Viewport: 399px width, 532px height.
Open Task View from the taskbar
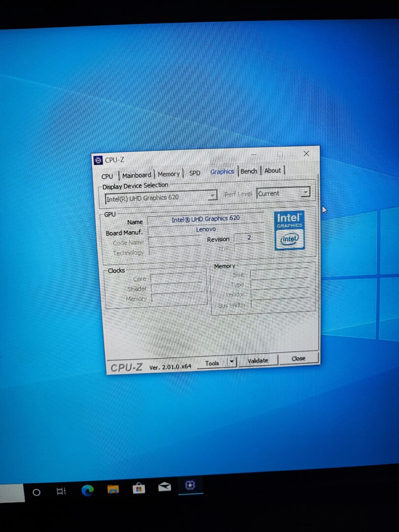[61, 491]
